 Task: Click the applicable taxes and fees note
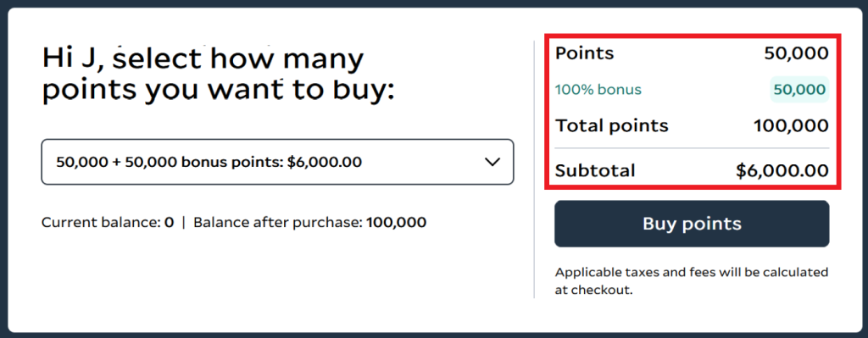point(692,281)
